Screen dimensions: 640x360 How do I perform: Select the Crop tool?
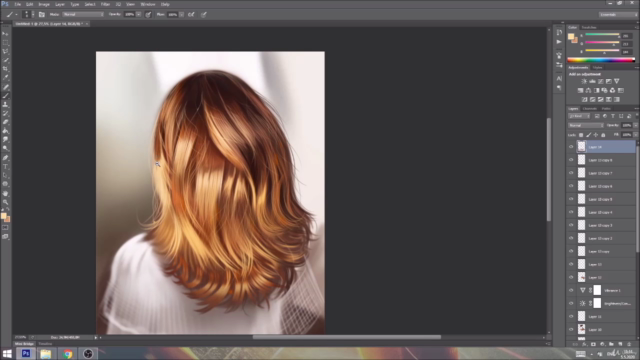(x=5, y=69)
